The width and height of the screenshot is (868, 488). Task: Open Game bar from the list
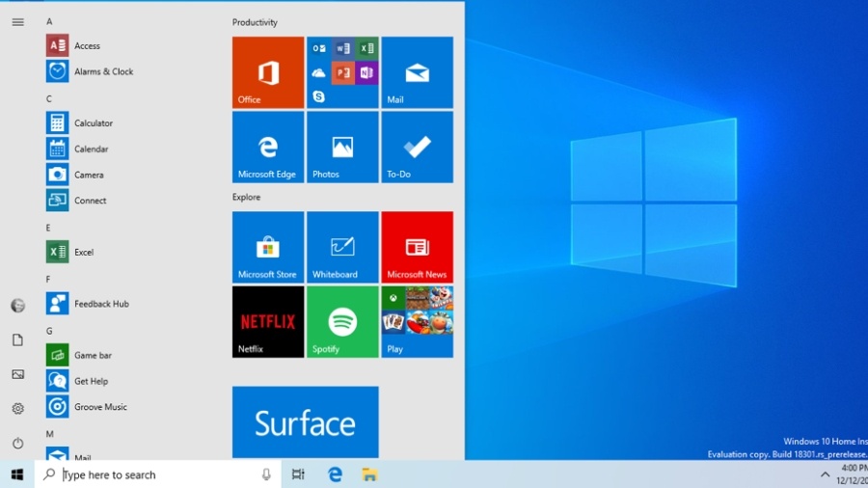[x=79, y=355]
